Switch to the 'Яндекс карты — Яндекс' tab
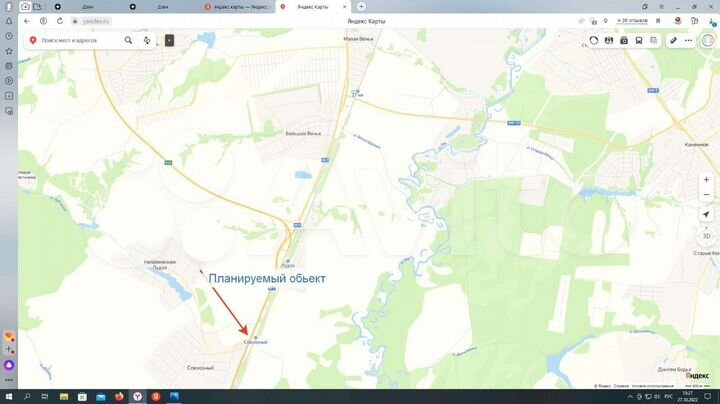This screenshot has width=720, height=404. [238, 6]
